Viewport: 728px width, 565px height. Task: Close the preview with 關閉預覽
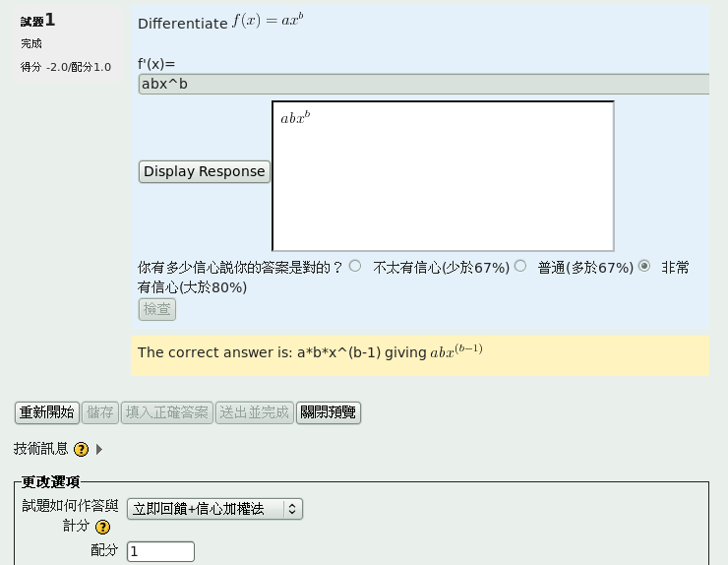(x=329, y=412)
